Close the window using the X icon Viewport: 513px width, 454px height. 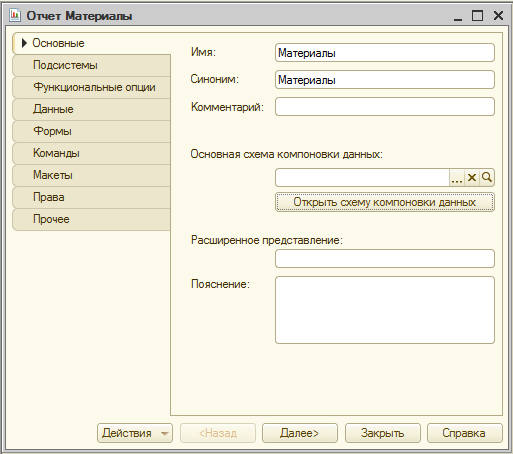498,16
